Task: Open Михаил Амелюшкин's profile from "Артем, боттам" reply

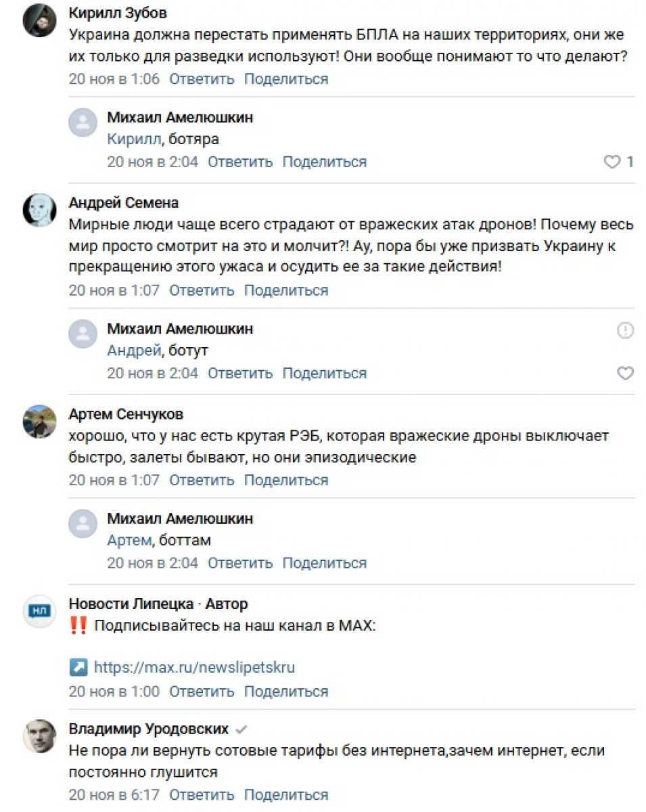Action: [180, 518]
